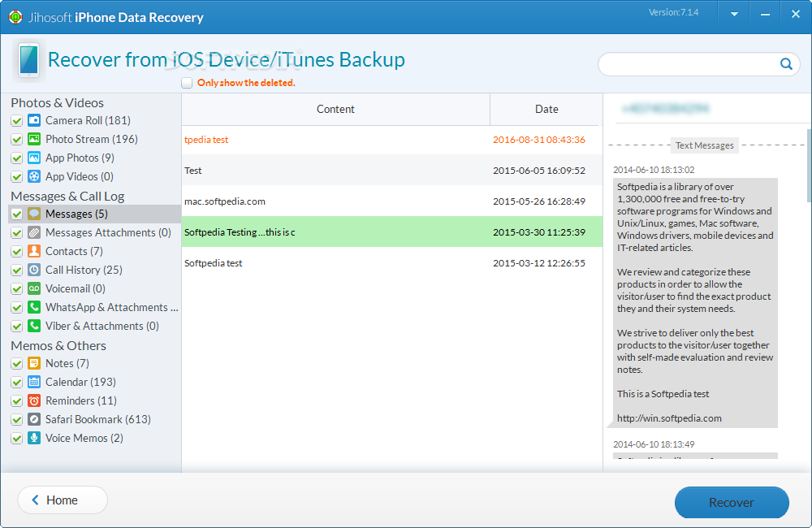Viewport: 812px width, 528px height.
Task: Click the Notes icon
Action: coord(34,363)
